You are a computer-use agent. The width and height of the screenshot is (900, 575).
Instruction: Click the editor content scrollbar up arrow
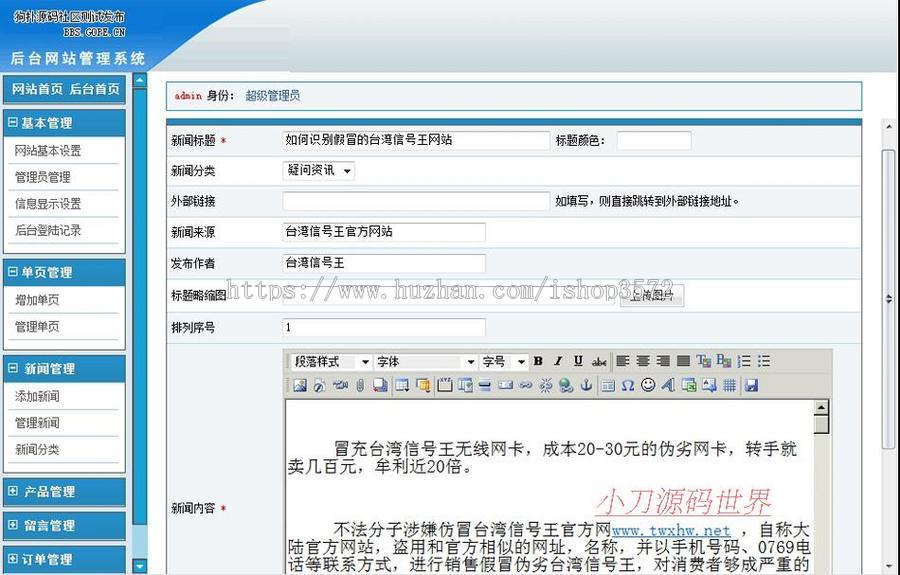821,407
